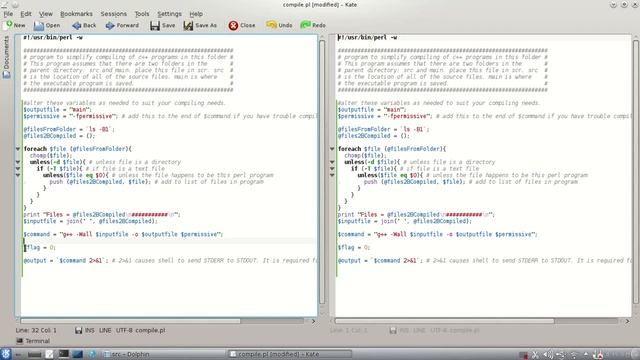640x360 pixels.
Task: Open the Help menu
Action: coord(196,14)
